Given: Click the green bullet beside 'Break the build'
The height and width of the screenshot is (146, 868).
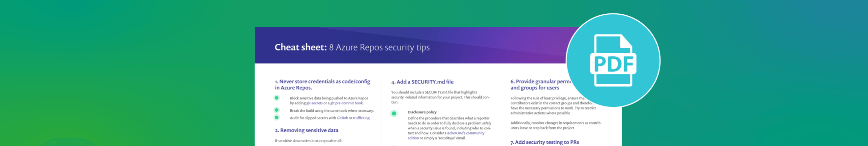Looking at the screenshot, I should pyautogui.click(x=277, y=110).
